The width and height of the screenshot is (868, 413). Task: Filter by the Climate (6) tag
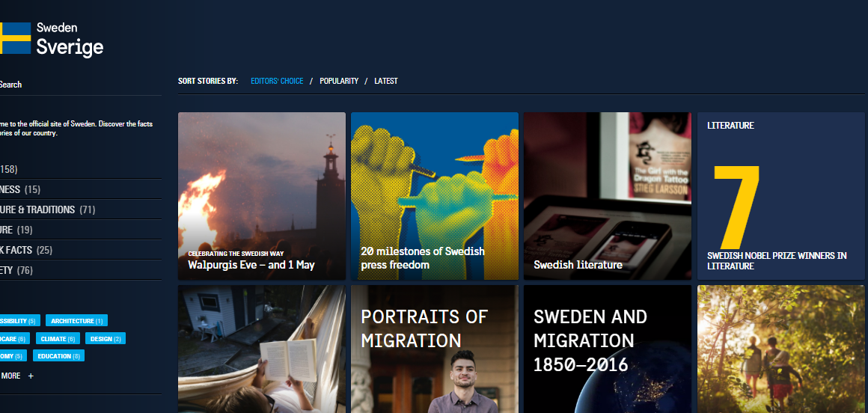[58, 338]
